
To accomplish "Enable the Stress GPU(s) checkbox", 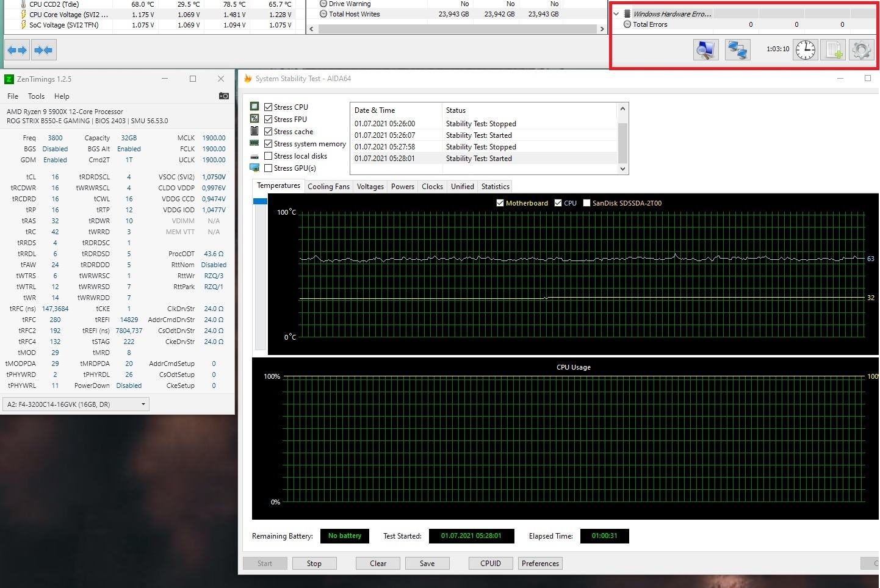I will pyautogui.click(x=268, y=168).
